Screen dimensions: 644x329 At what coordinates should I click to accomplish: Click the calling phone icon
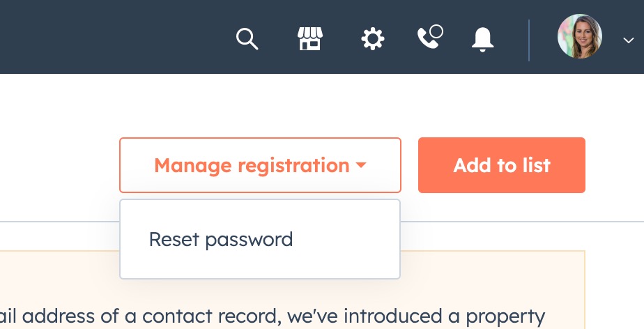click(427, 40)
